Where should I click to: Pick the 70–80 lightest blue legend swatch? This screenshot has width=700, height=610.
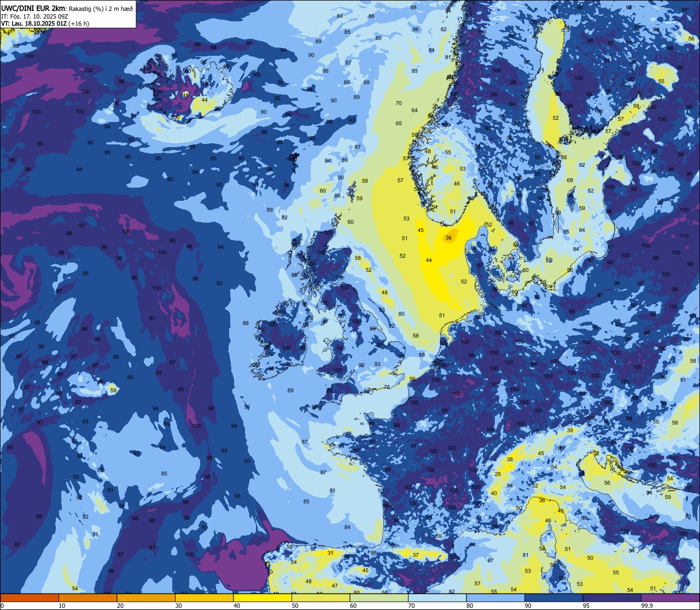coord(437,598)
